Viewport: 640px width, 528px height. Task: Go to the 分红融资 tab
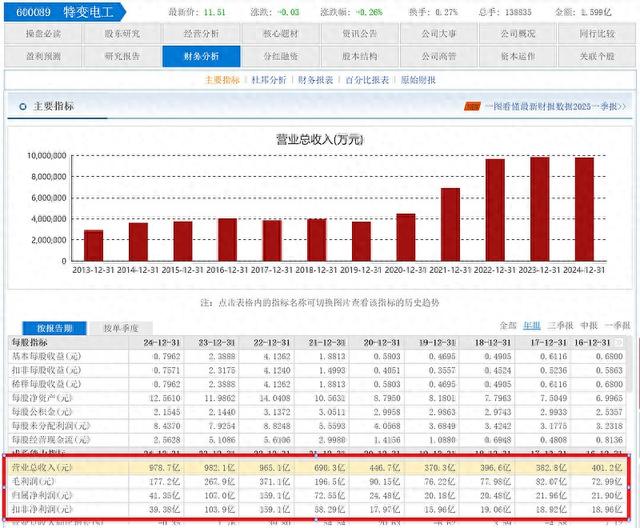pyautogui.click(x=280, y=56)
